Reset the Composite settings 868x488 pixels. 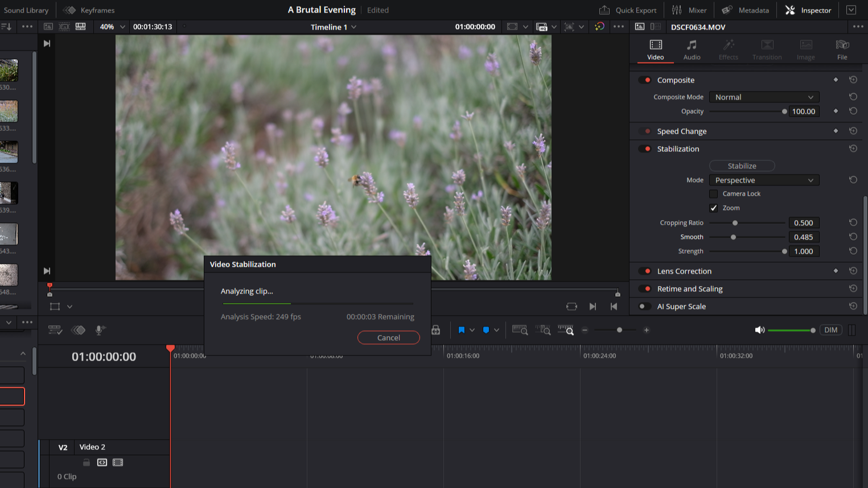click(853, 80)
